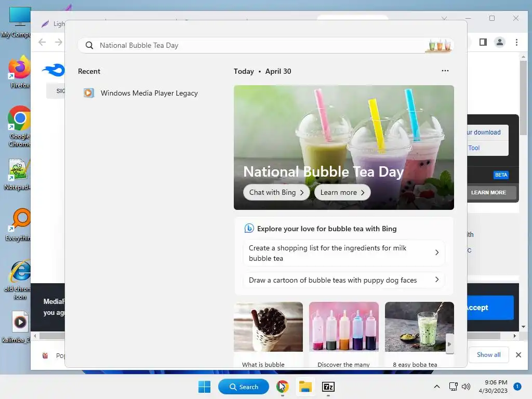This screenshot has height=399, width=532.
Task: Open the browser profile avatar icon
Action: [500, 42]
